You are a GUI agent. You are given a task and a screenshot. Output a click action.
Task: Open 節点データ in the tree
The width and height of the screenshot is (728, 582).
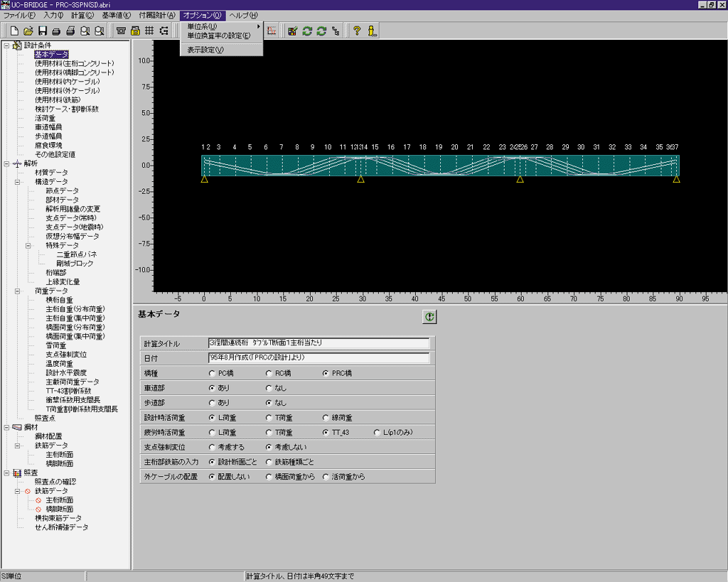(x=62, y=191)
